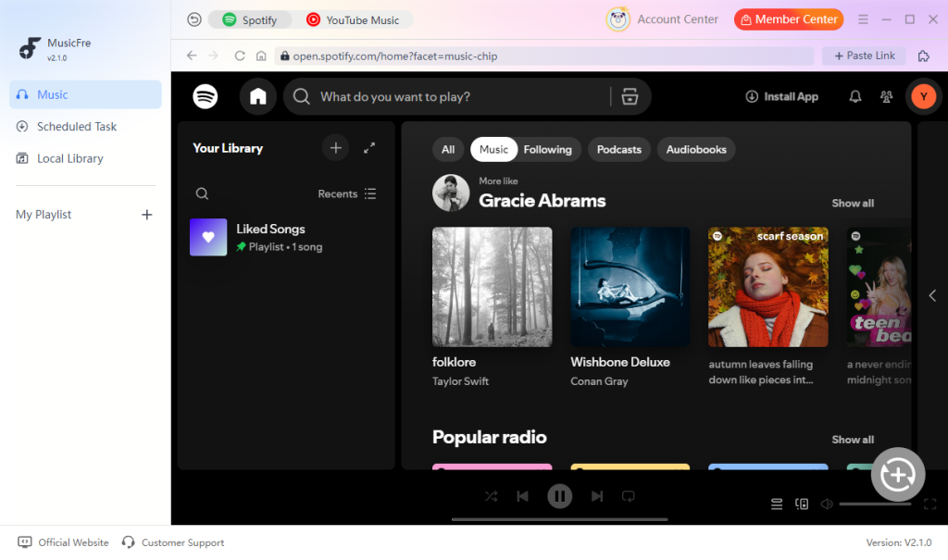Add a new playlist next to My Playlist

tap(147, 215)
